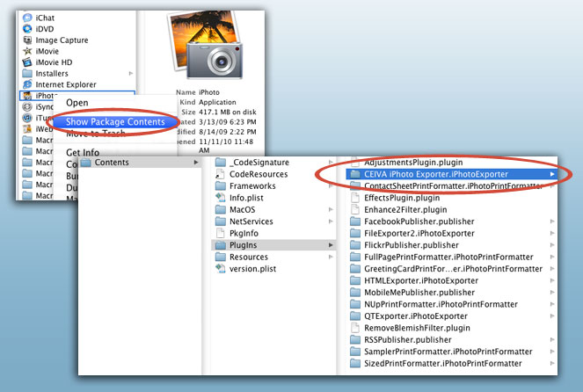Click the Internet Explorer icon

pyautogui.click(x=27, y=84)
